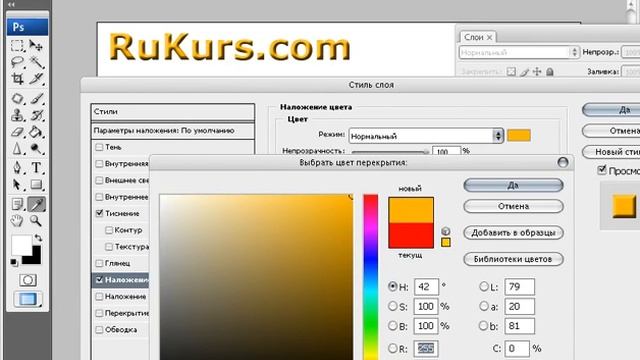640x360 pixels.
Task: Click Новый стиль button in Layer Style
Action: pyautogui.click(x=611, y=152)
